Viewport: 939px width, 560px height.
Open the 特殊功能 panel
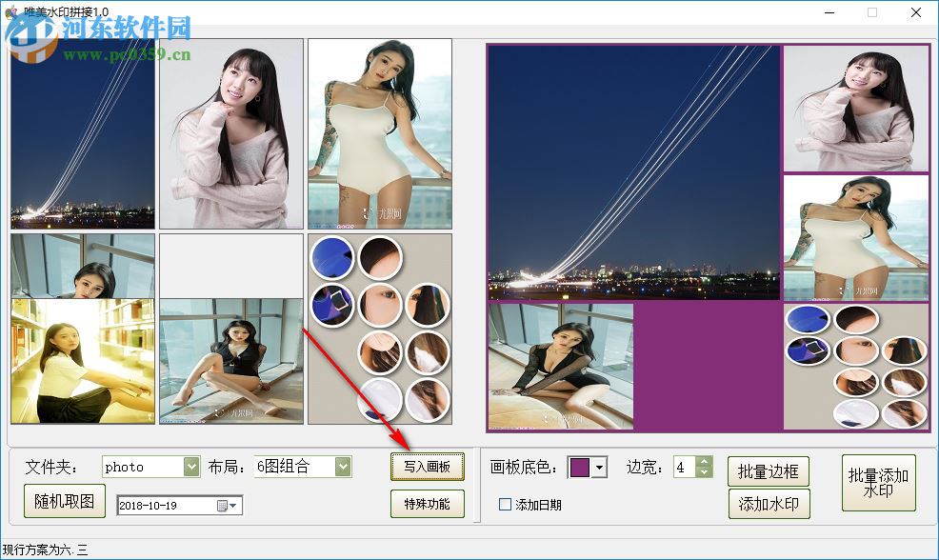point(428,504)
